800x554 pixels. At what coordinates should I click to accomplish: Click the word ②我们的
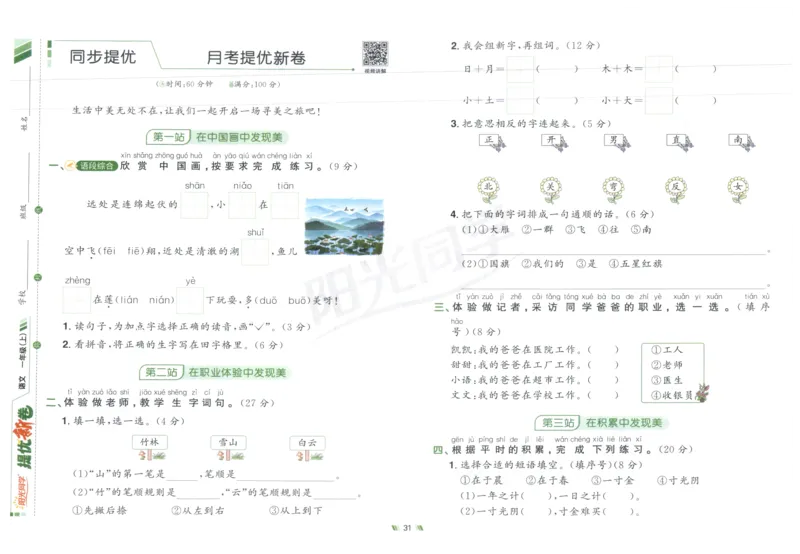[542, 264]
